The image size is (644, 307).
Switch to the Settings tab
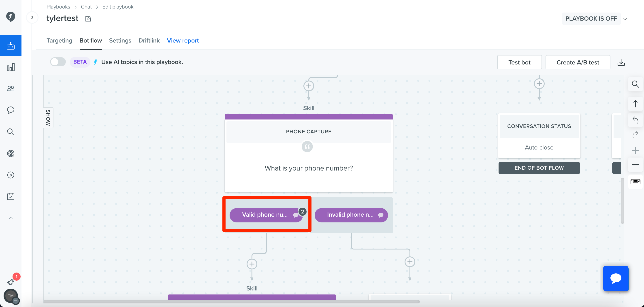120,41
